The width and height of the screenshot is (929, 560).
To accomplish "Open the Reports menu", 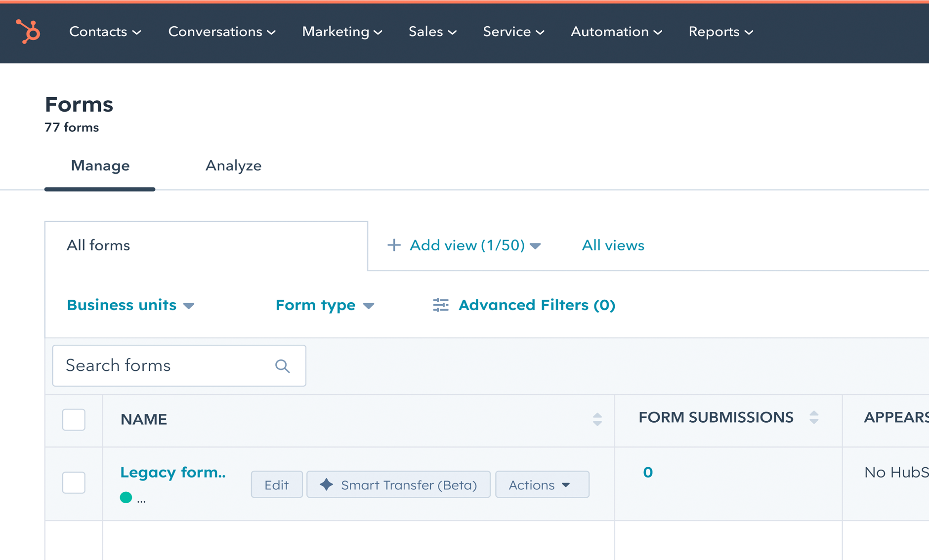I will (720, 32).
